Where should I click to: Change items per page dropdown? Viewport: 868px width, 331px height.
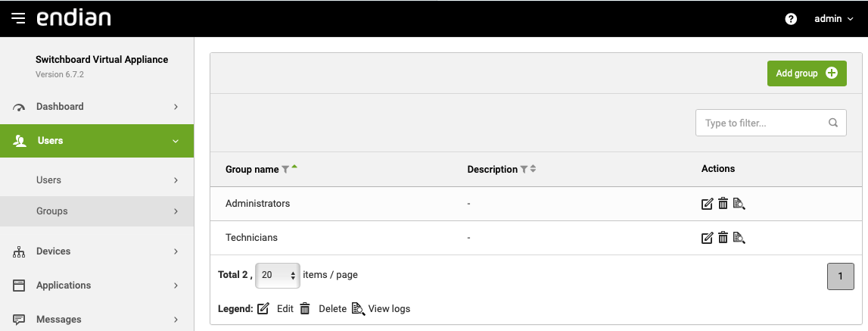click(278, 275)
